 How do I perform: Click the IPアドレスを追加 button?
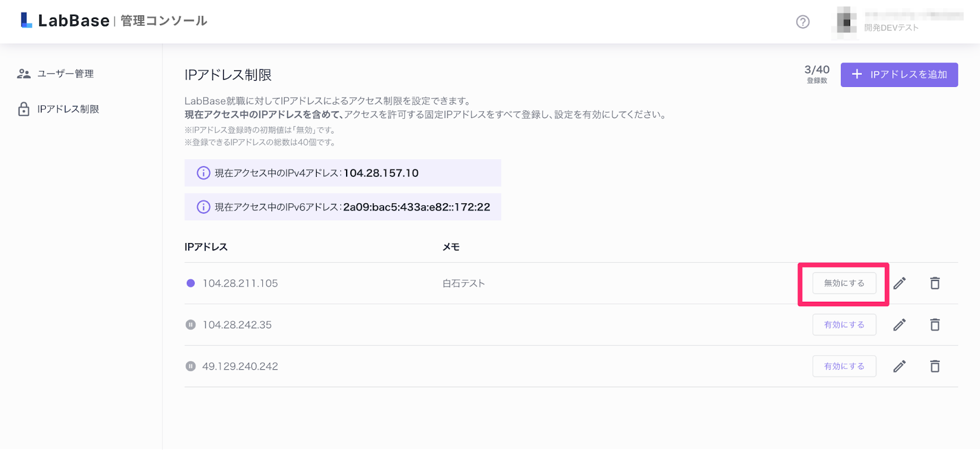click(x=899, y=75)
